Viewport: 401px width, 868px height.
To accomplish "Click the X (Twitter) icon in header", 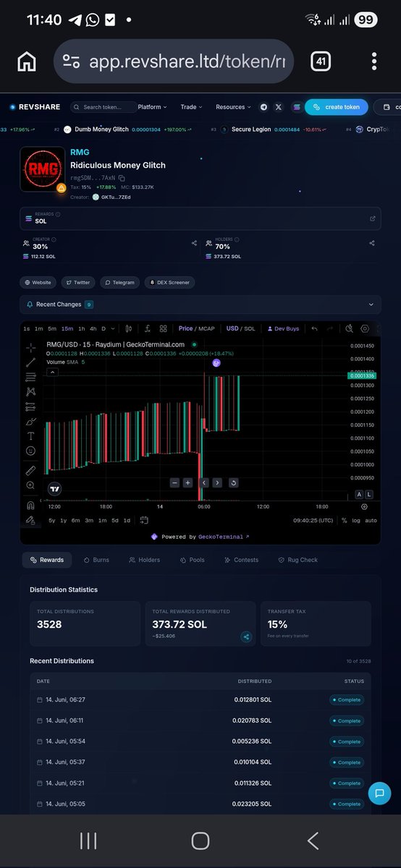I will (x=279, y=107).
